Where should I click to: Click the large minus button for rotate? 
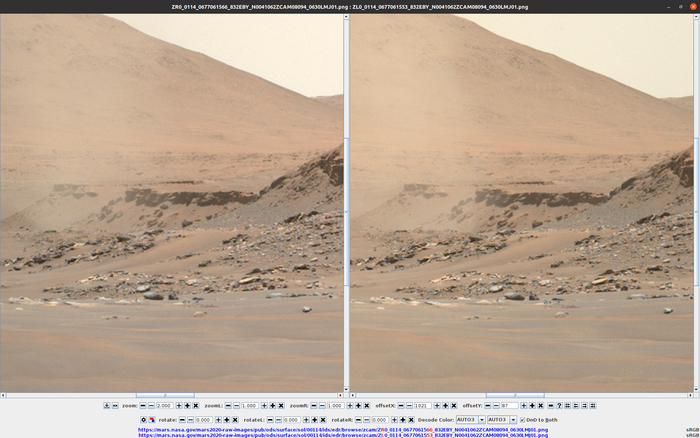182,420
